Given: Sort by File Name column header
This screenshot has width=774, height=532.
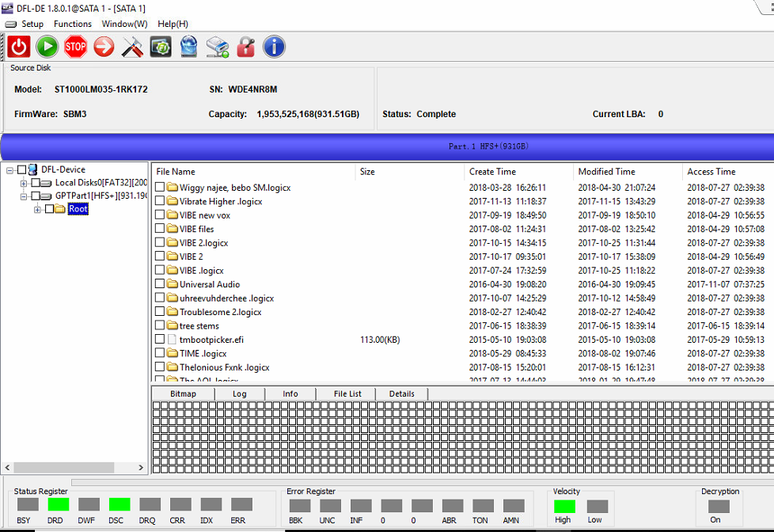Looking at the screenshot, I should 253,172.
